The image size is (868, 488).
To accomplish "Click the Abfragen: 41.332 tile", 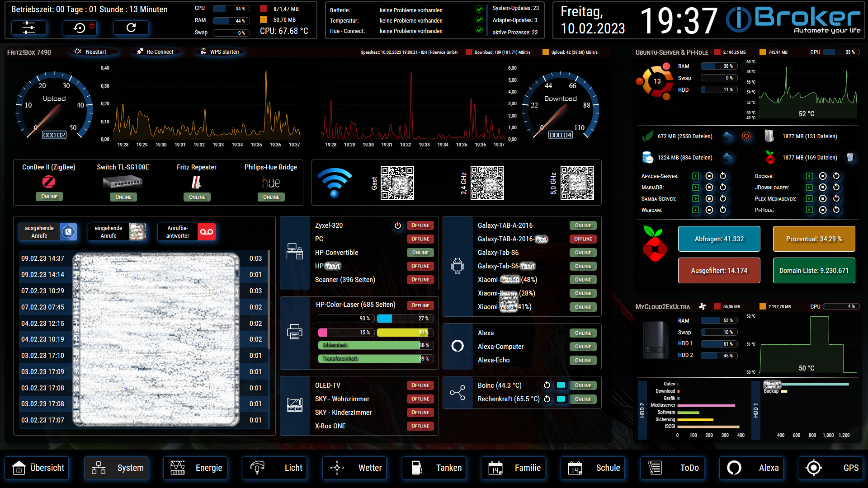I will click(719, 239).
